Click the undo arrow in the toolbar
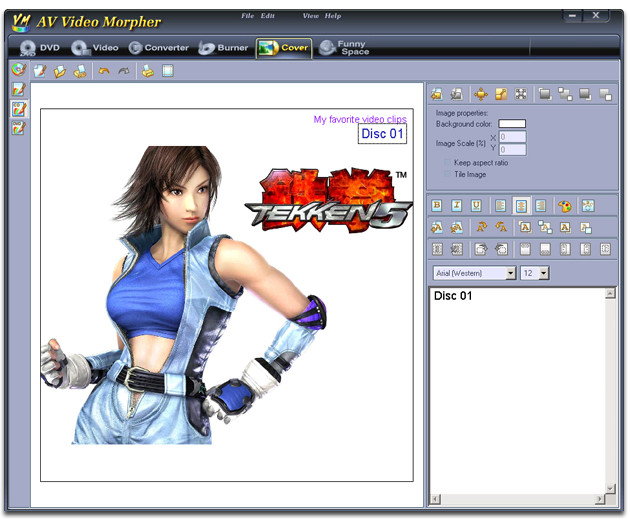This screenshot has width=630, height=523. tap(104, 71)
